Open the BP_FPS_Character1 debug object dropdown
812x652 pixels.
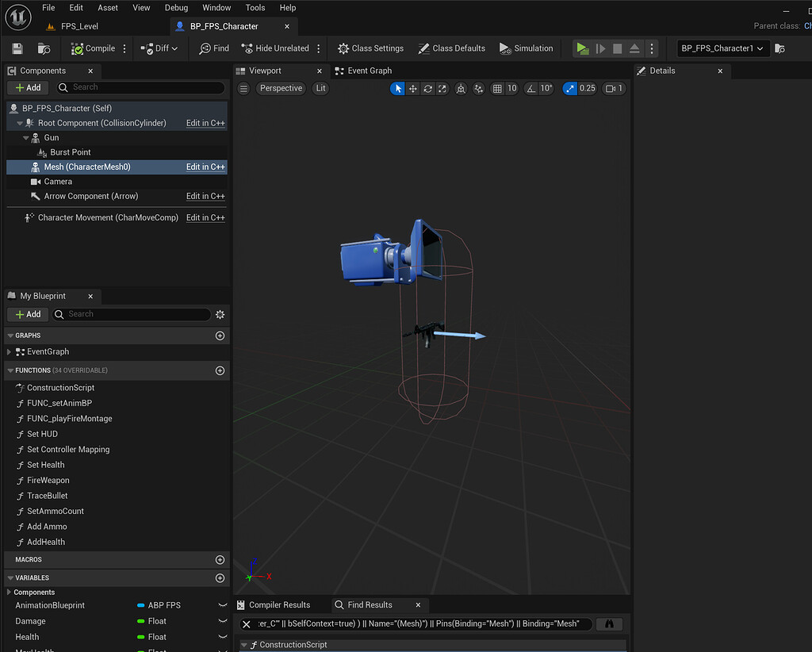coord(722,48)
